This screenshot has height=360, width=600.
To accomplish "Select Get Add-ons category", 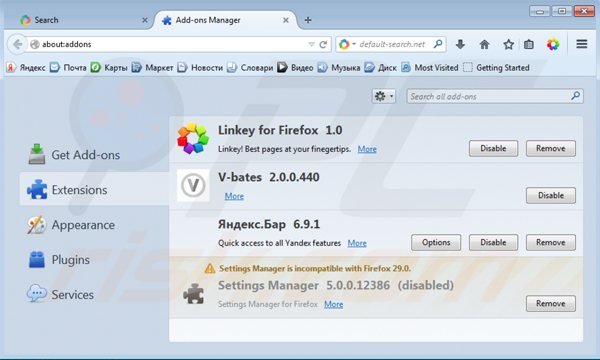I will coord(74,155).
